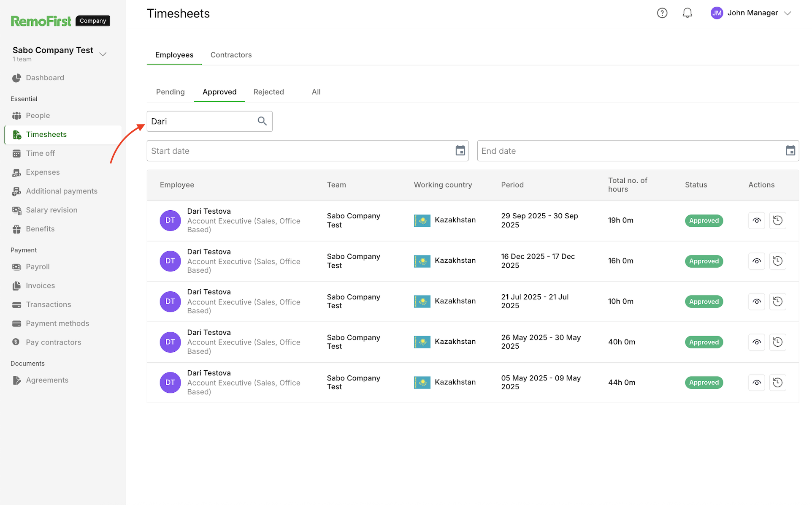The width and height of the screenshot is (812, 505).
Task: Click the Approved badge on first row
Action: click(704, 220)
